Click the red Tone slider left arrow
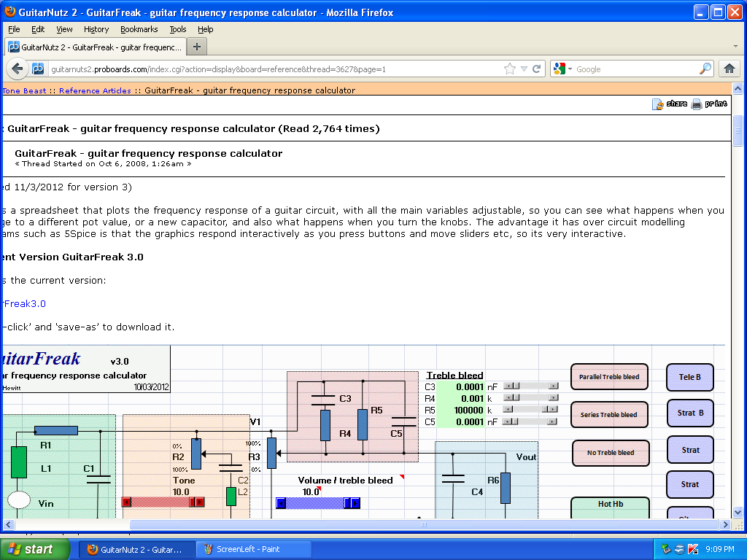This screenshot has width=747, height=560. [126, 502]
